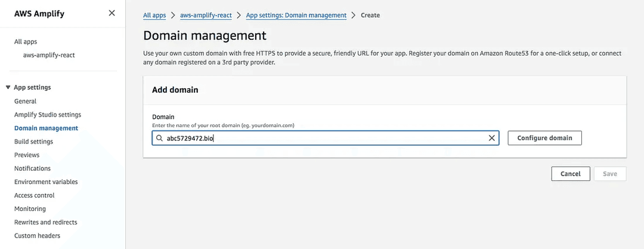Viewport: 644px width, 249px height.
Task: Click the Domain management page heading
Action: (x=205, y=35)
